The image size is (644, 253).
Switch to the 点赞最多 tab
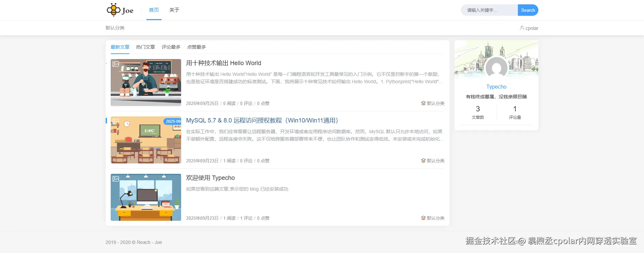(x=197, y=47)
